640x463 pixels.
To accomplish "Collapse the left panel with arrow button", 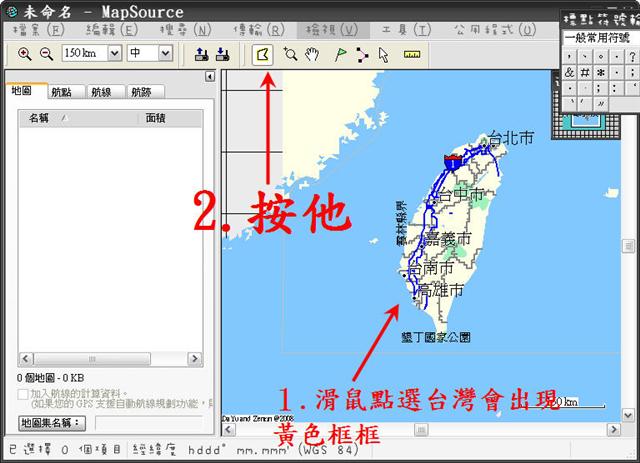I will point(210,76).
